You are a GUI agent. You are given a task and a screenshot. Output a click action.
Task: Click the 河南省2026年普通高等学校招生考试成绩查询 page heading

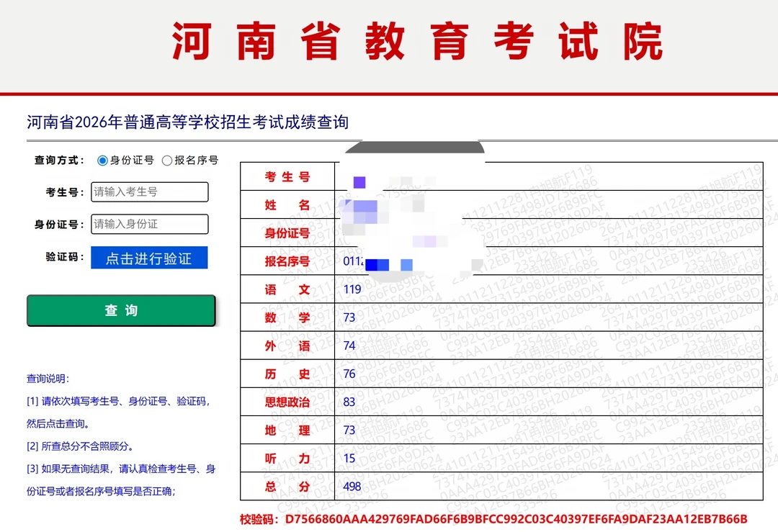187,122
